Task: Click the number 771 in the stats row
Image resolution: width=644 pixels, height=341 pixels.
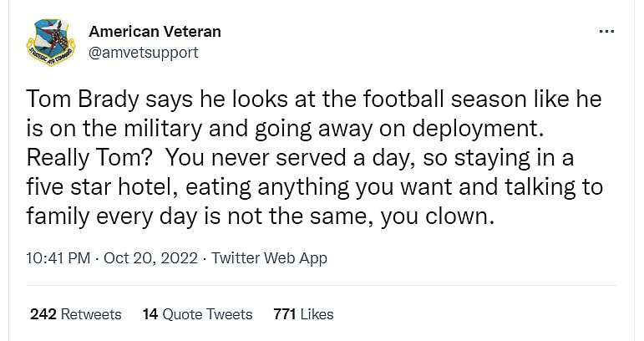Action: click(x=287, y=314)
